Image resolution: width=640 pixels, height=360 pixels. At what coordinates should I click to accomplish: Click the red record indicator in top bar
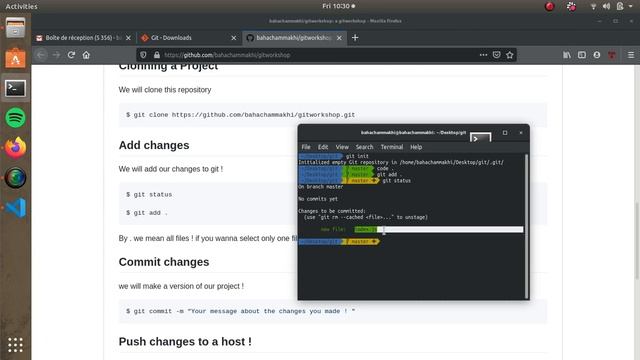click(550, 6)
